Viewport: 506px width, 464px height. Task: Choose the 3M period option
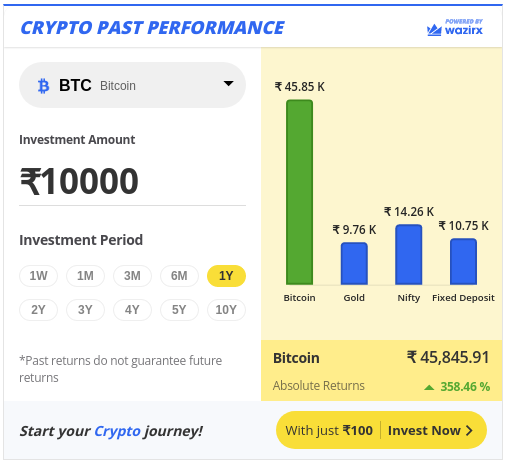click(132, 276)
